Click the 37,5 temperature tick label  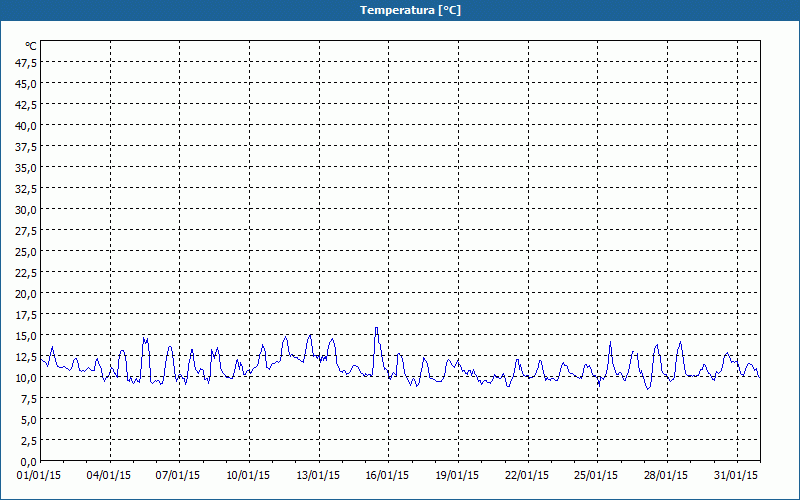point(27,147)
